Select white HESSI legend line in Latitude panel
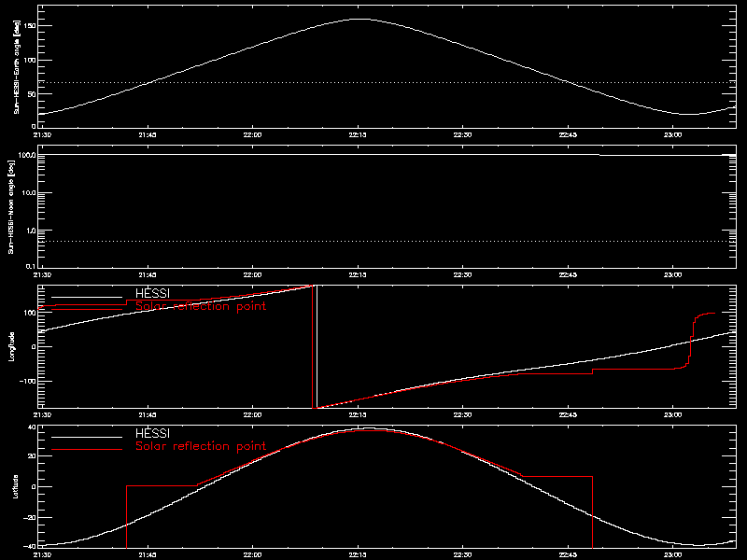747x560 pixels. [87, 437]
